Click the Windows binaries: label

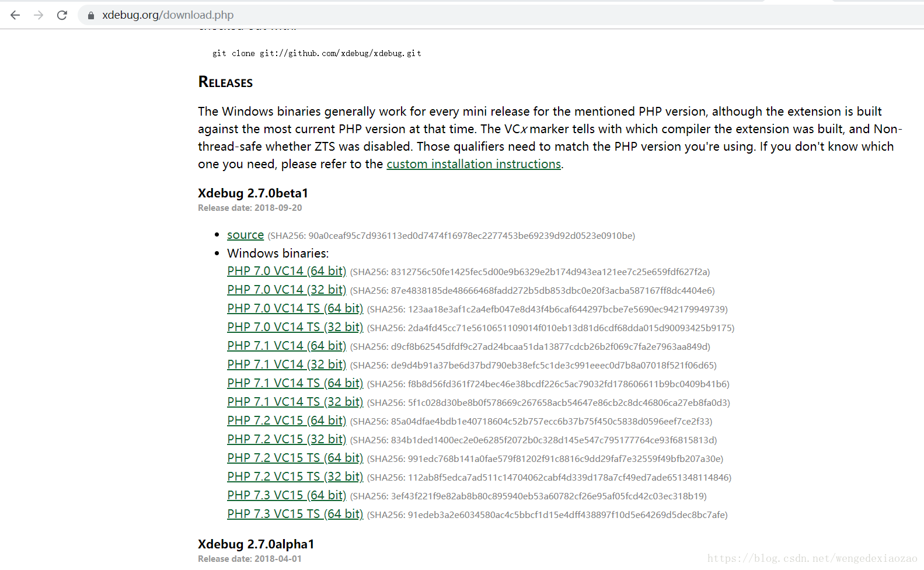(278, 253)
